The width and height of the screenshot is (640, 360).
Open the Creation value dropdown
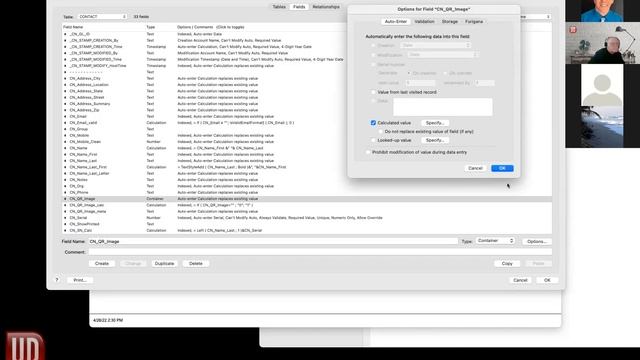click(x=436, y=45)
